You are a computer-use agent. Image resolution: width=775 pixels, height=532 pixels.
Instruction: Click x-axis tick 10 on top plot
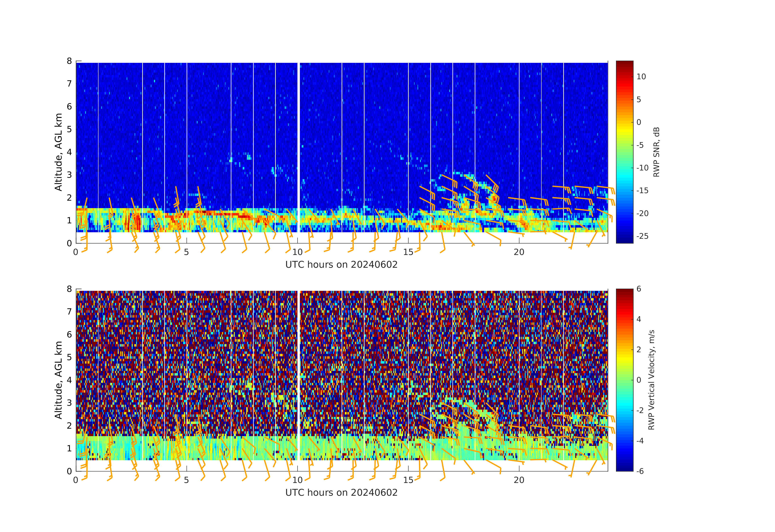point(297,252)
